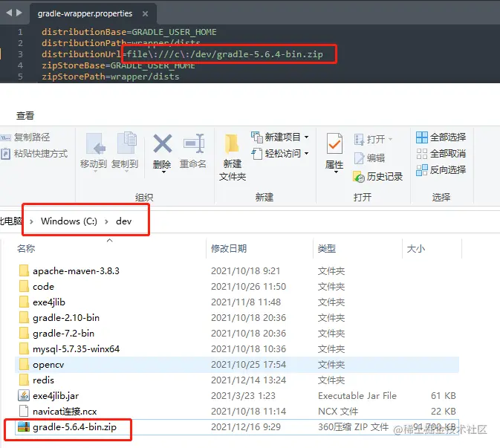The width and height of the screenshot is (500, 448).
Task: Click Windows (C:) in the address path
Action: tap(69, 221)
